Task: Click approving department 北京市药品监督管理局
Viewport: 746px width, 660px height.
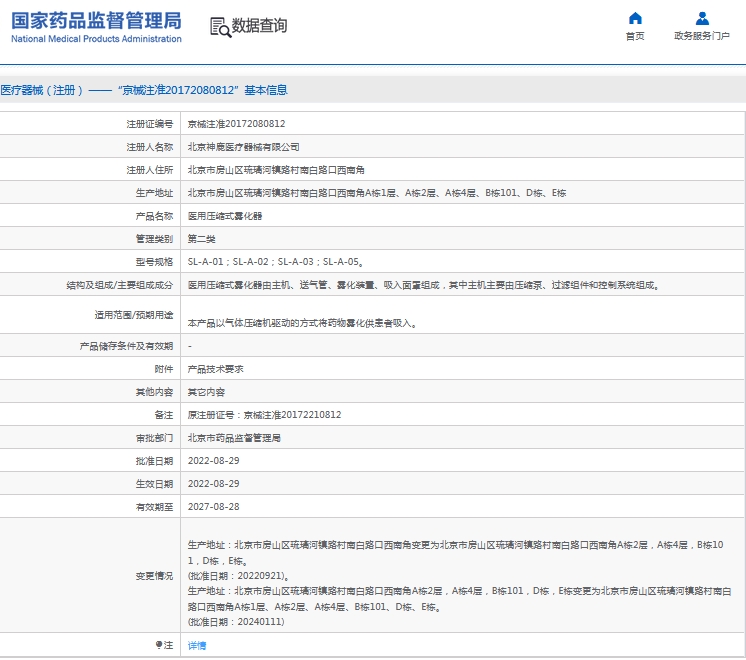Action: (234, 438)
